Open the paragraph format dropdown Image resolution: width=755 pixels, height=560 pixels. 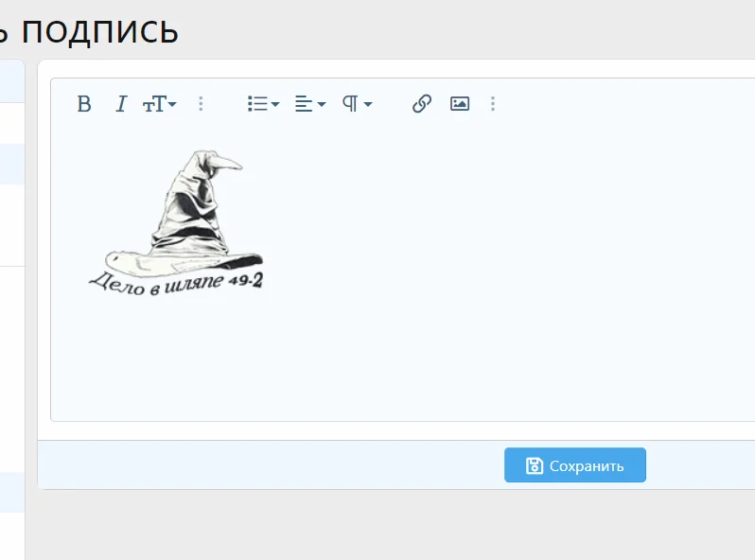(357, 103)
